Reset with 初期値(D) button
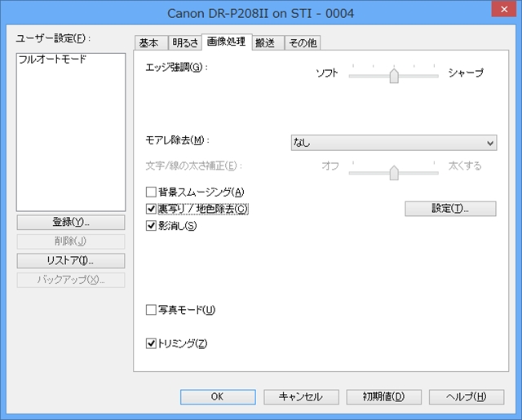Screen dimensions: 522x420 pos(384,396)
